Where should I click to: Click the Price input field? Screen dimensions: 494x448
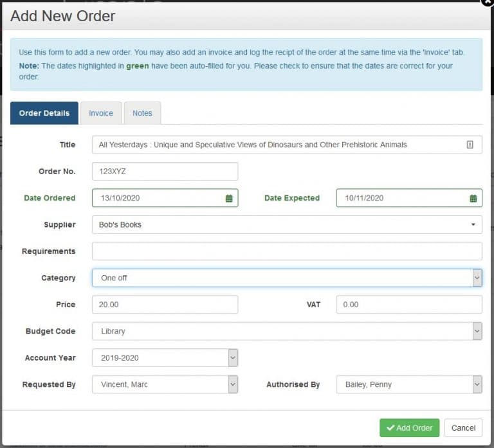click(165, 305)
